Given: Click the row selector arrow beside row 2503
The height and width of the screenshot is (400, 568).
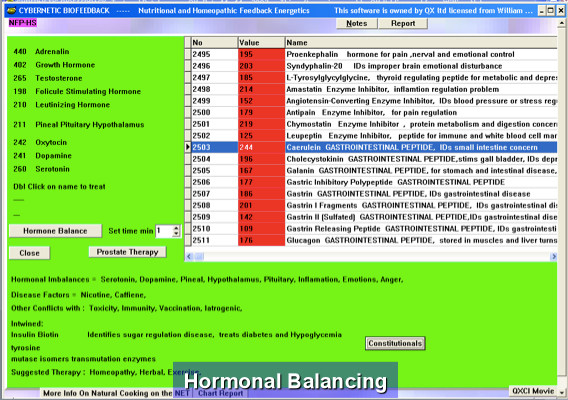Looking at the screenshot, I should (x=188, y=147).
